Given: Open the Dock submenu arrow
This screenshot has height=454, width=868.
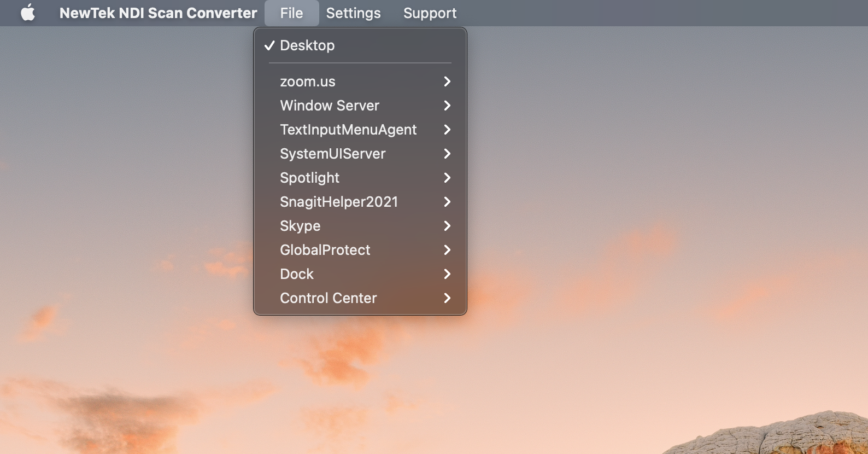Looking at the screenshot, I should (x=447, y=274).
